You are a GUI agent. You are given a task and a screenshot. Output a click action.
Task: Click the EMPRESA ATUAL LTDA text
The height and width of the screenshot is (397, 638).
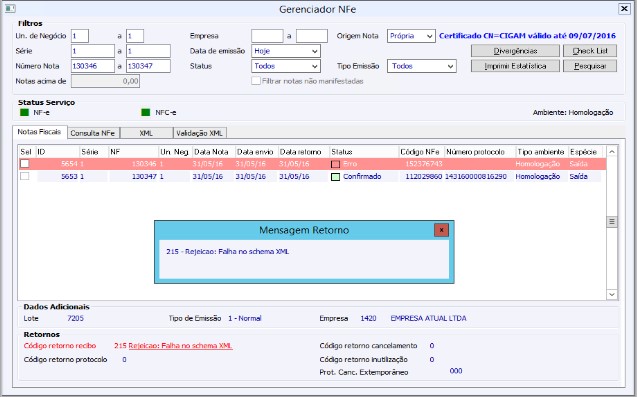[428, 318]
